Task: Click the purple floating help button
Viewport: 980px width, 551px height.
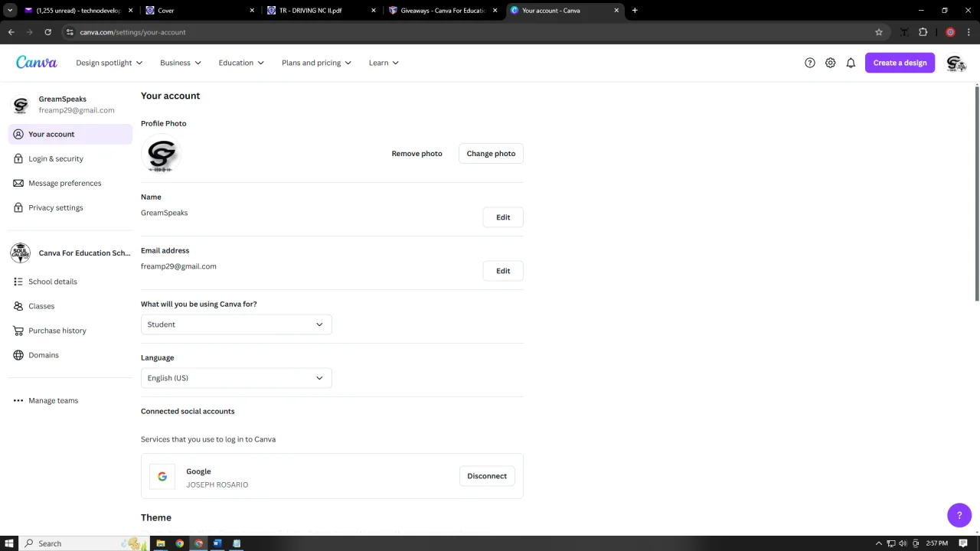Action: (x=959, y=515)
